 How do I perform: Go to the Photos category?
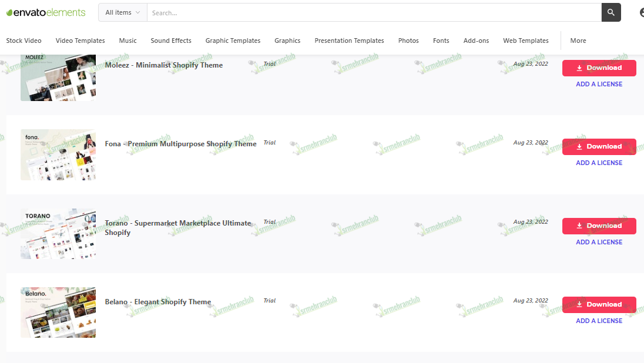pyautogui.click(x=408, y=41)
